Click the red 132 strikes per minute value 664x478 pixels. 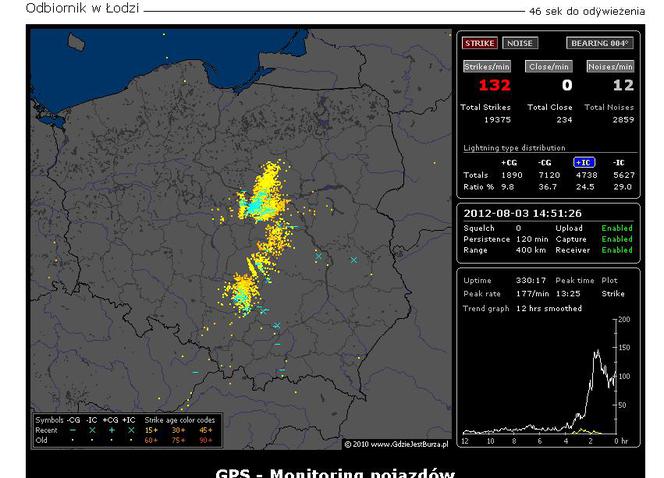[495, 86]
